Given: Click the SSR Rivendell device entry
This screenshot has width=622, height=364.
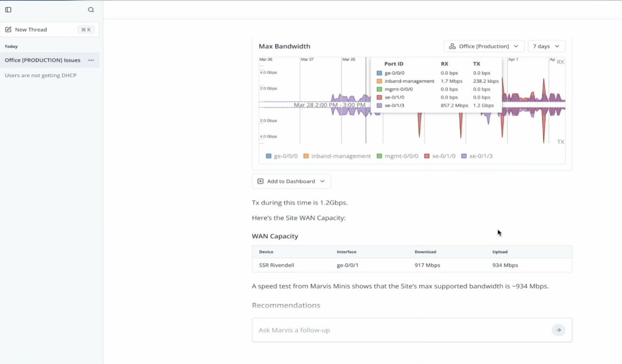Looking at the screenshot, I should tap(276, 265).
